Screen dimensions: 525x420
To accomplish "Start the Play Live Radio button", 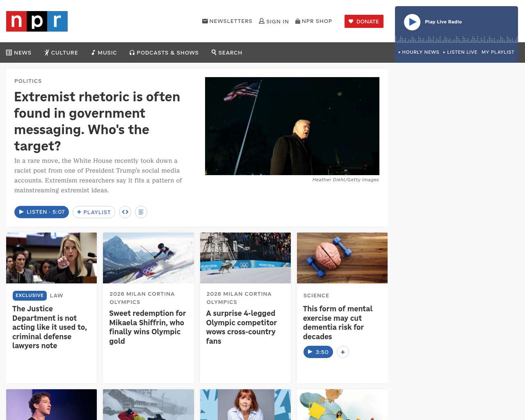I will point(412,22).
